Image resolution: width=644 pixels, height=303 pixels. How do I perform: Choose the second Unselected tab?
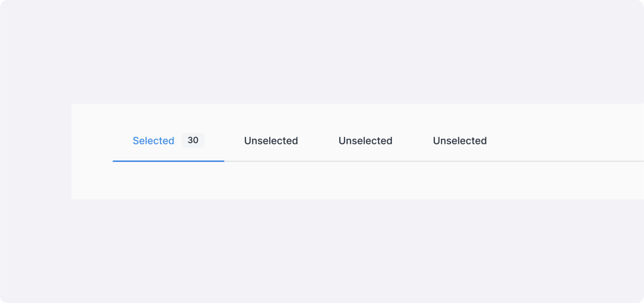point(365,141)
